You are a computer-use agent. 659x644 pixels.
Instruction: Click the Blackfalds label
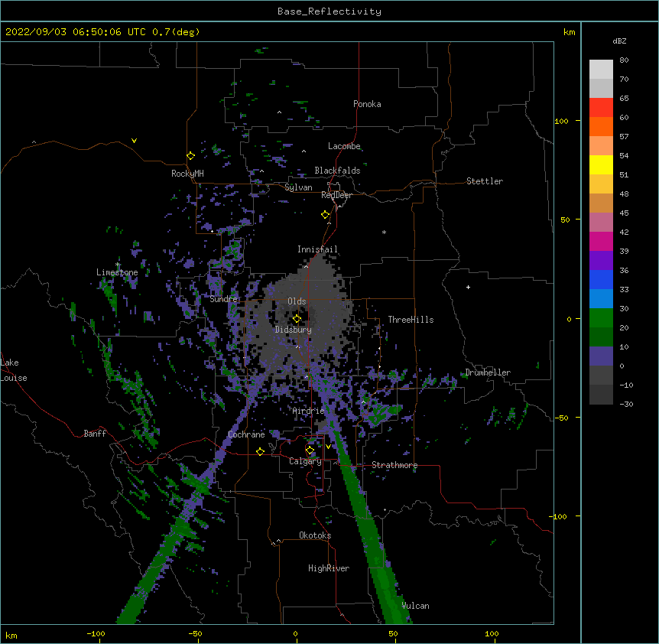click(x=337, y=171)
